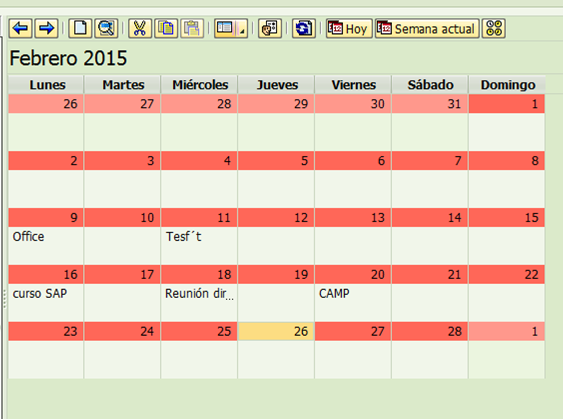
Task: Select day 28 in the last row
Action: (x=430, y=331)
